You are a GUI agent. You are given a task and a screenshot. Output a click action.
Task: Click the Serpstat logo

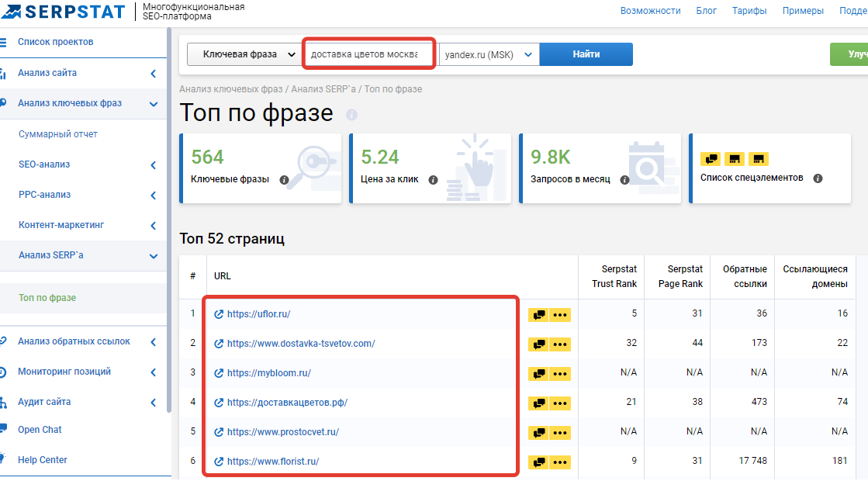click(64, 12)
